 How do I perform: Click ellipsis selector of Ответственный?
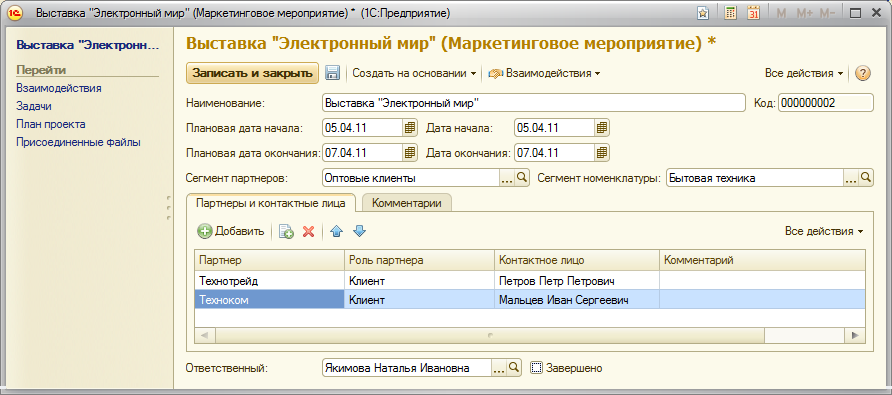point(498,368)
